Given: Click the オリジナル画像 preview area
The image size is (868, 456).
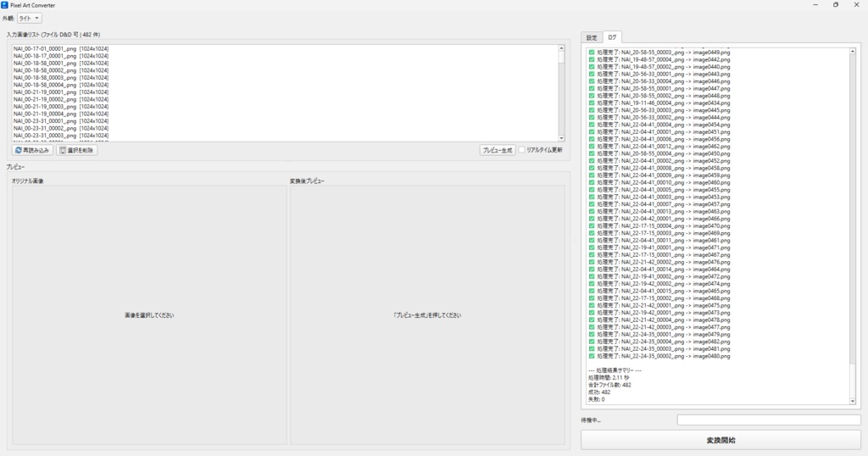Looking at the screenshot, I should [x=149, y=315].
